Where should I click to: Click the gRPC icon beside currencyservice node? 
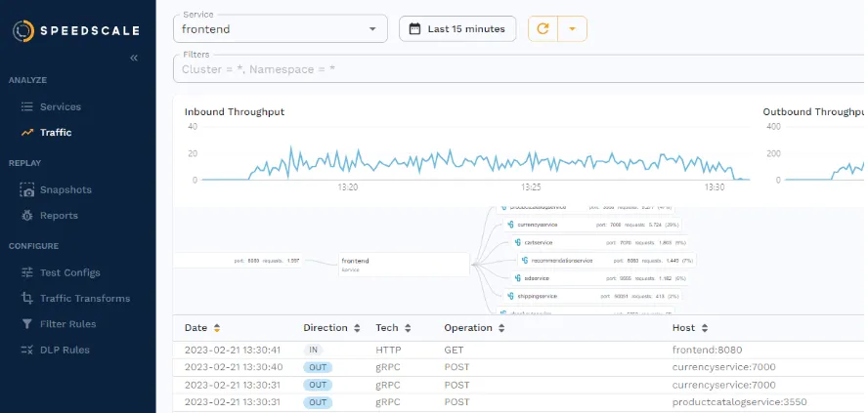[510, 225]
